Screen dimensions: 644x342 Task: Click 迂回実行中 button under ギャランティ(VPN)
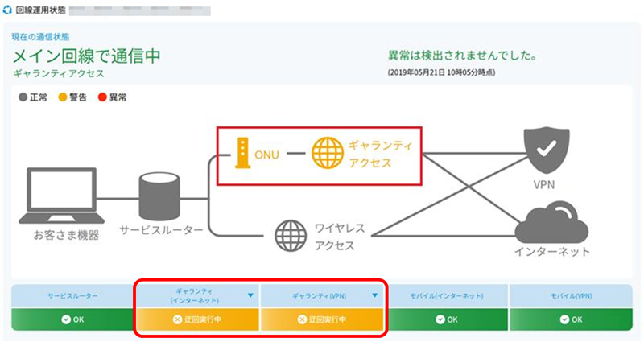coord(320,319)
